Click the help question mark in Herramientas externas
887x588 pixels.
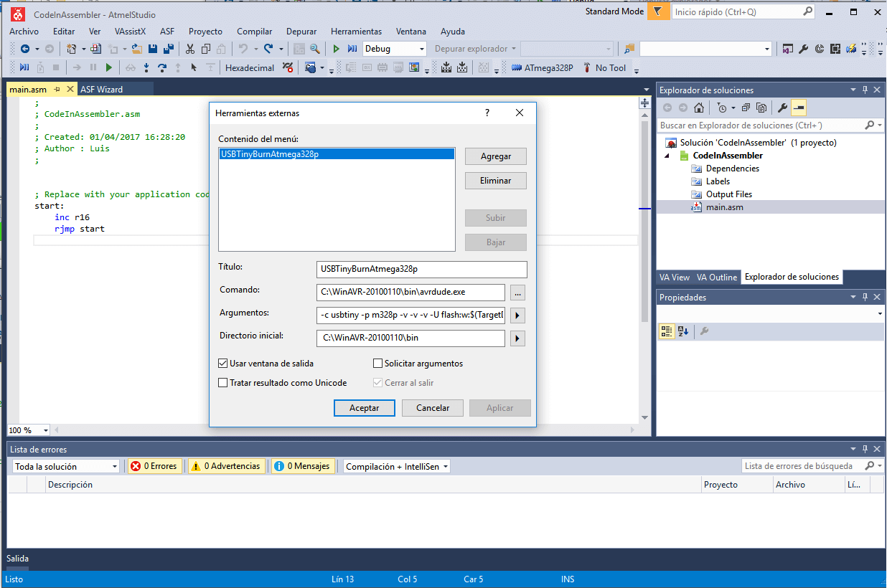coord(487,113)
